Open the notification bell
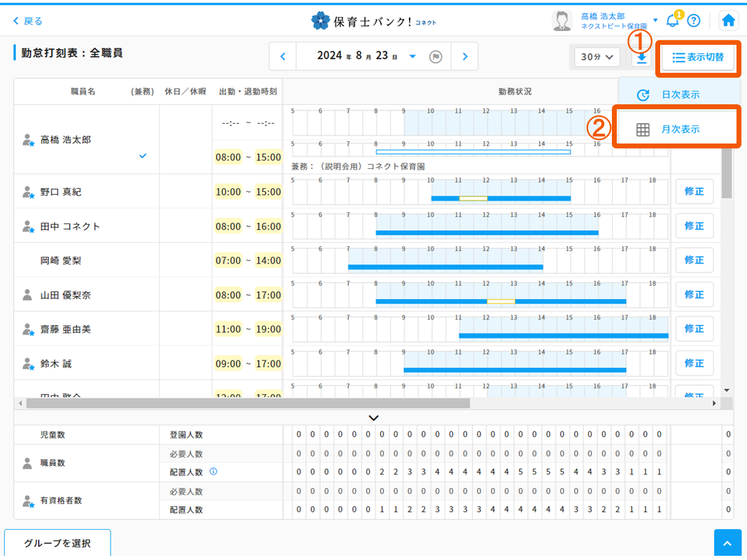747x560 pixels. (673, 20)
